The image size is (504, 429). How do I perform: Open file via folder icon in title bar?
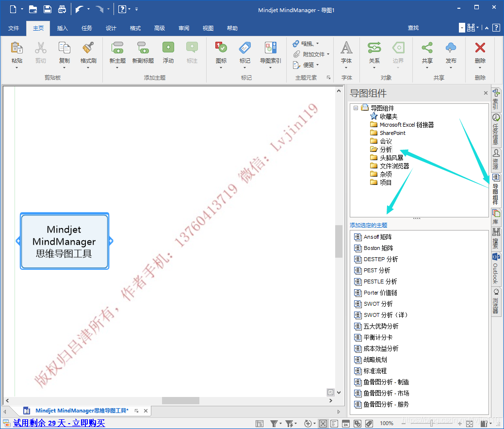pos(33,9)
